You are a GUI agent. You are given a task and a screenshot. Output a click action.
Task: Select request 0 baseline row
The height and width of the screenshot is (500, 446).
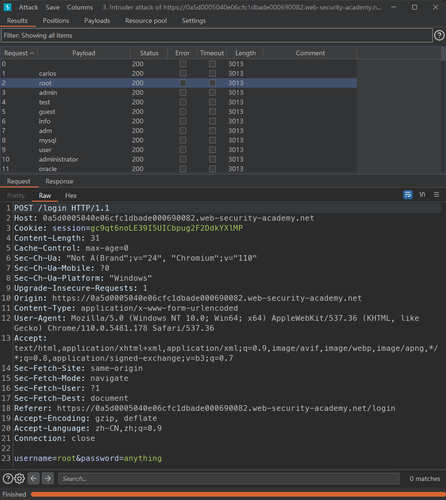[x=179, y=64]
